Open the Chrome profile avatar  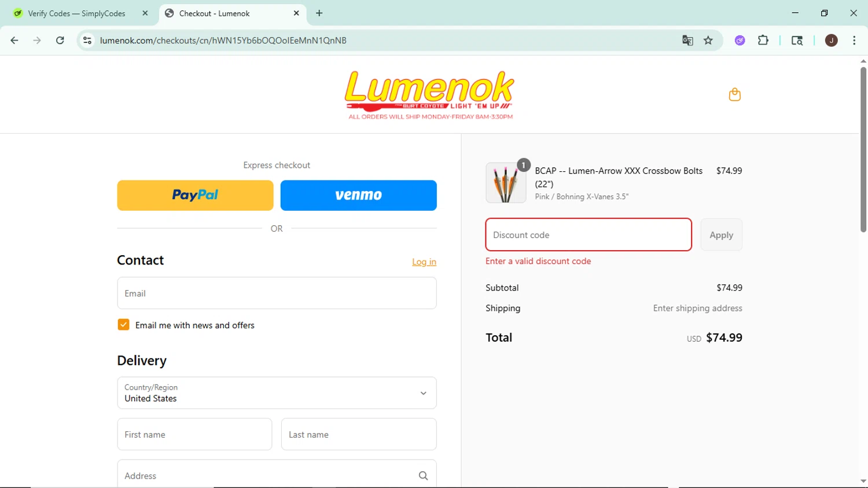(x=831, y=41)
